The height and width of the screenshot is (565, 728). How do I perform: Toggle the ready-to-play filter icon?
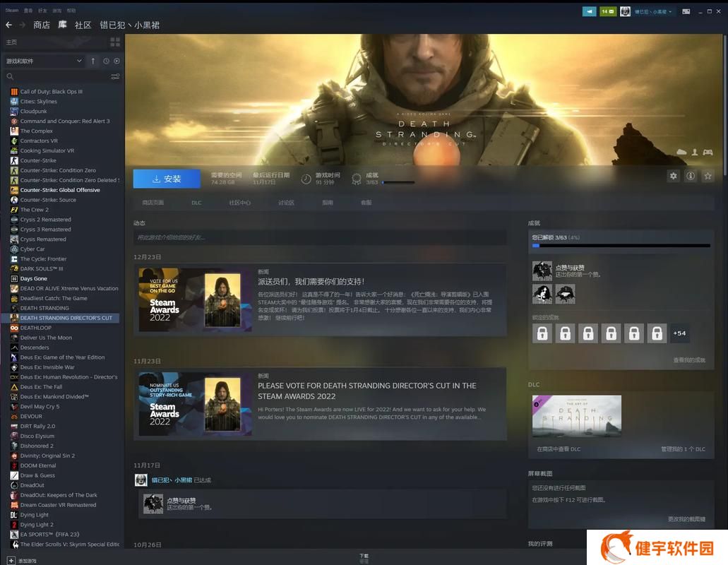coord(117,61)
